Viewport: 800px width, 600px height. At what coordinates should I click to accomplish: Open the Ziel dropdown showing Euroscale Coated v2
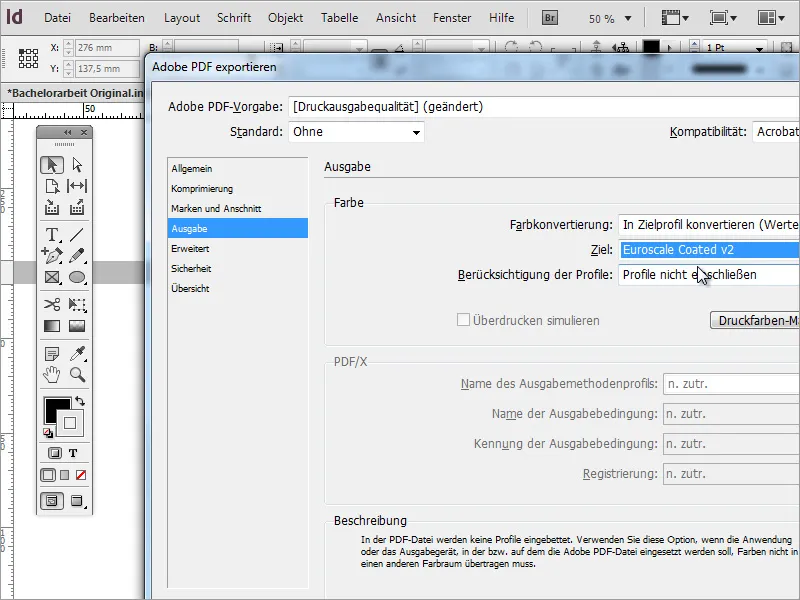tap(709, 250)
